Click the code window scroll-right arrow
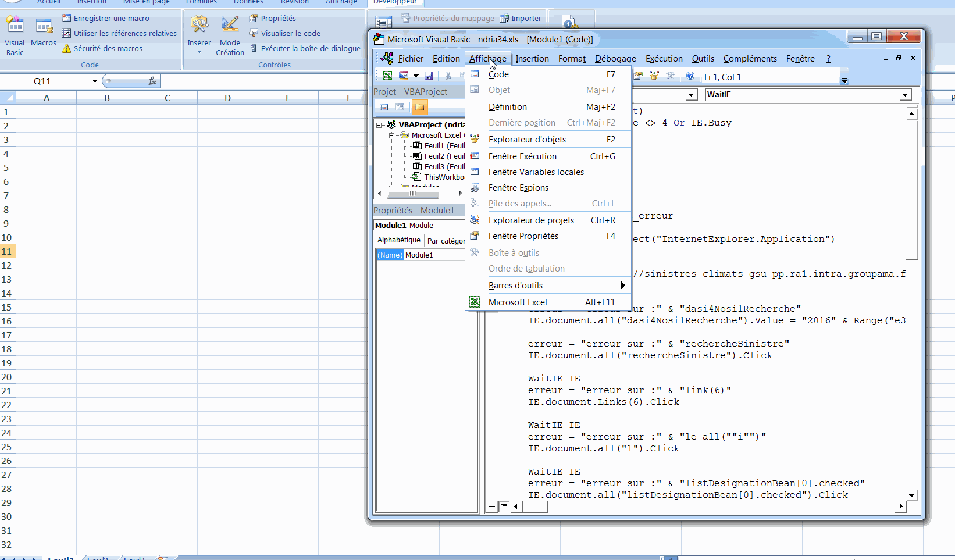955x560 pixels. pyautogui.click(x=901, y=507)
